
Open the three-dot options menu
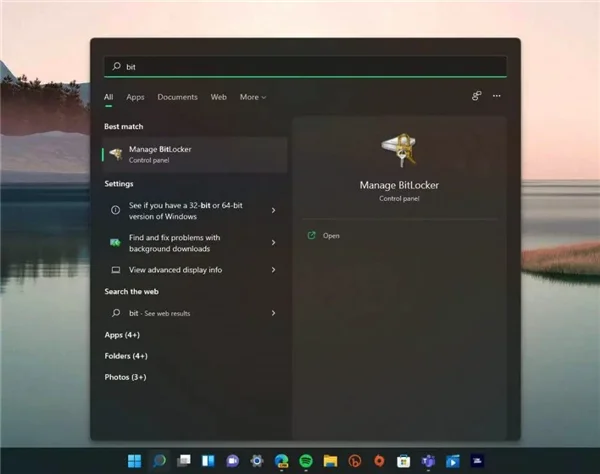pyautogui.click(x=497, y=96)
